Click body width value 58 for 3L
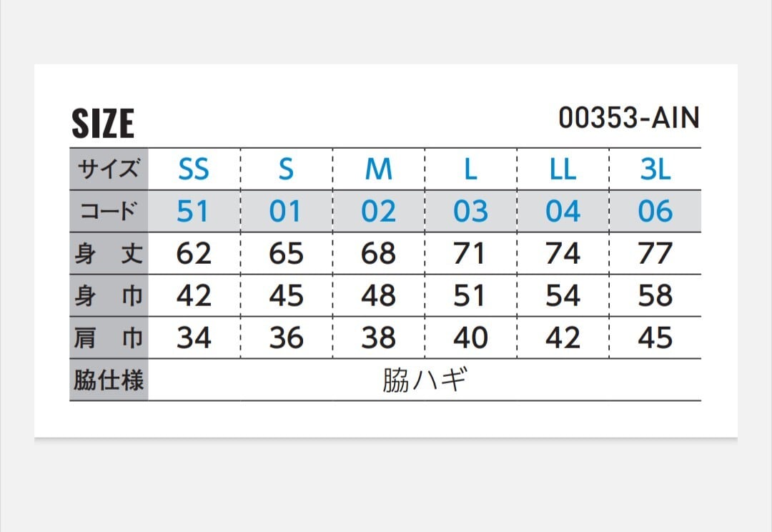Screen dimensions: 772x532 [x=655, y=296]
